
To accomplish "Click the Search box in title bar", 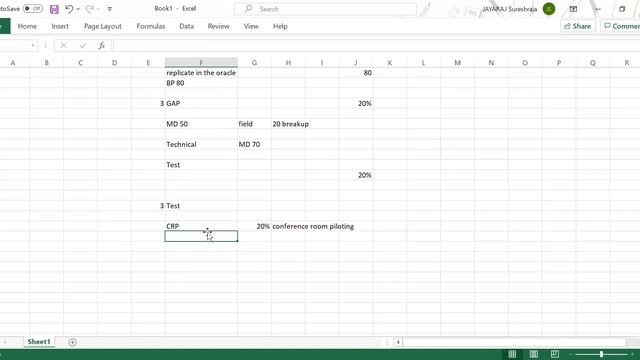I will tap(325, 9).
